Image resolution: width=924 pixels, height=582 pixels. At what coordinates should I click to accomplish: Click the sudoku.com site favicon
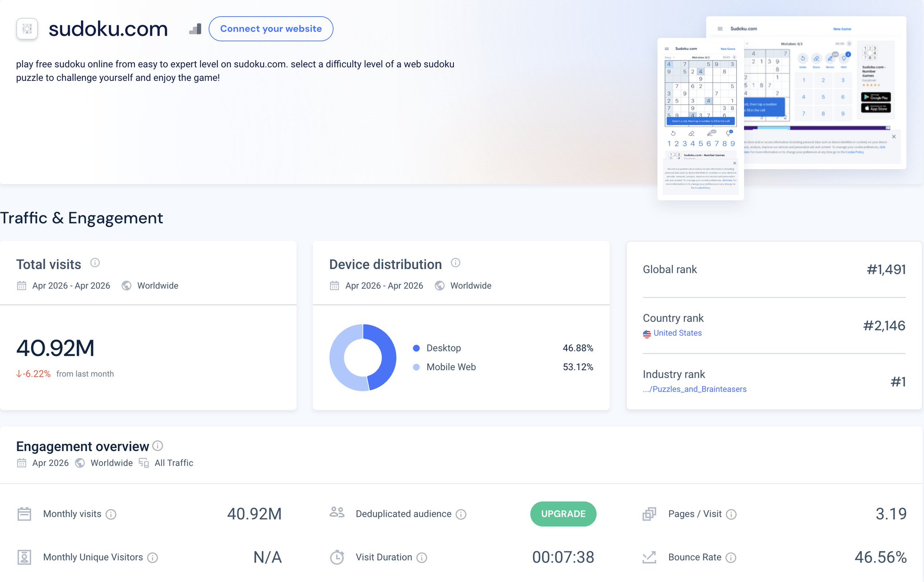[x=27, y=29]
